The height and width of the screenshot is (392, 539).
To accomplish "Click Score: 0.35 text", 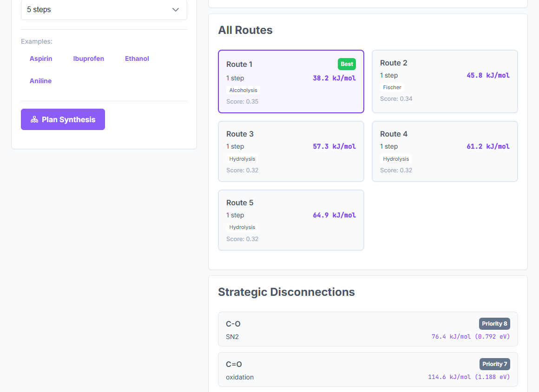I will [243, 101].
